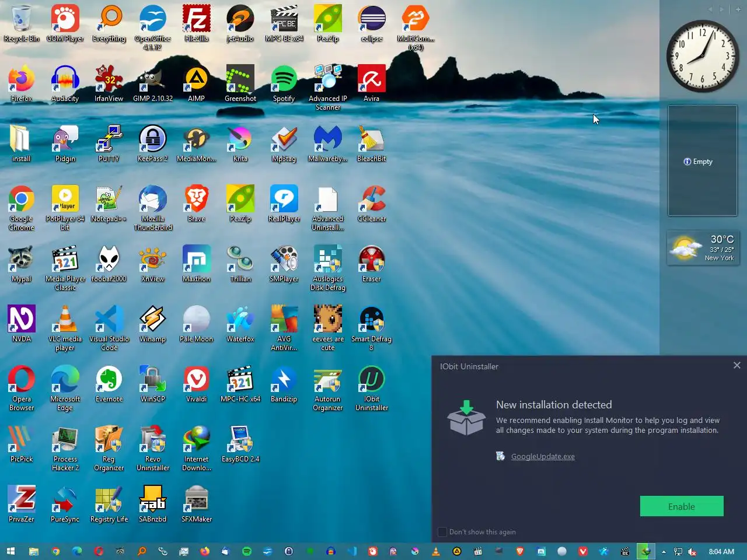This screenshot has height=560, width=747.
Task: Select the RealPlayer desktop icon
Action: [284, 204]
